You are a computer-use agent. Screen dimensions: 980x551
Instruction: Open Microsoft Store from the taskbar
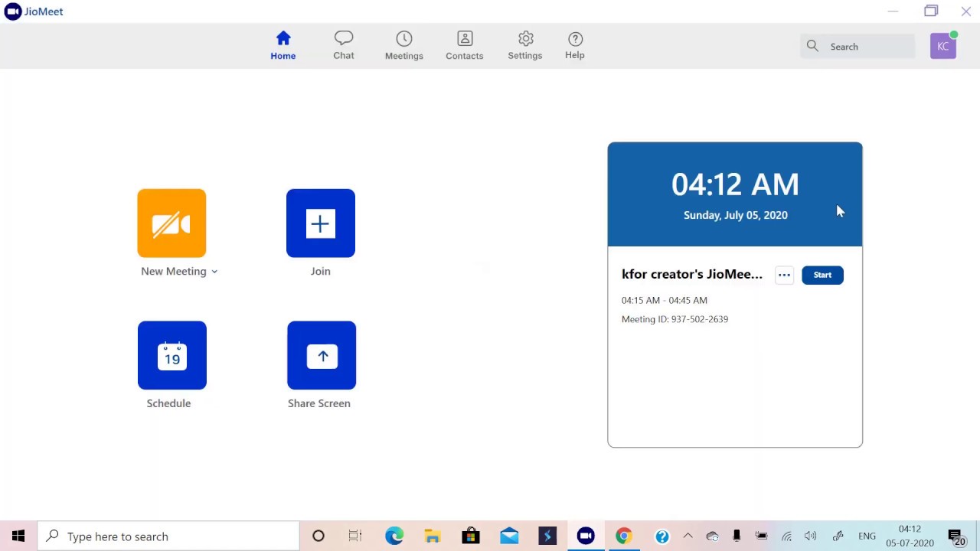pyautogui.click(x=471, y=536)
